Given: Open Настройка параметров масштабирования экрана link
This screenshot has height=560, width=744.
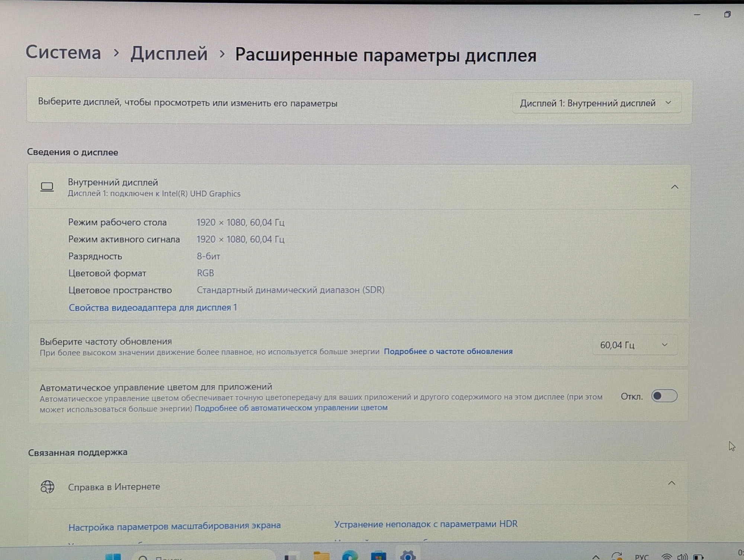Looking at the screenshot, I should pyautogui.click(x=174, y=526).
